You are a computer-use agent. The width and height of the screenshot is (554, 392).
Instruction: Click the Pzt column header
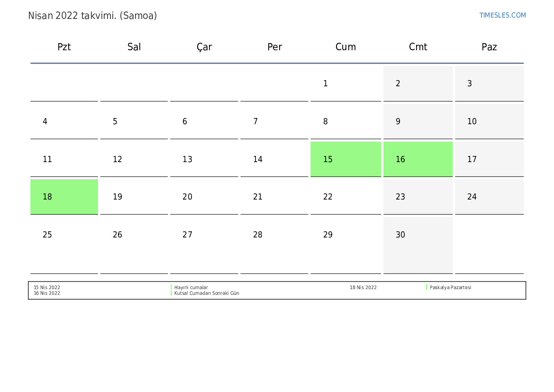point(64,47)
